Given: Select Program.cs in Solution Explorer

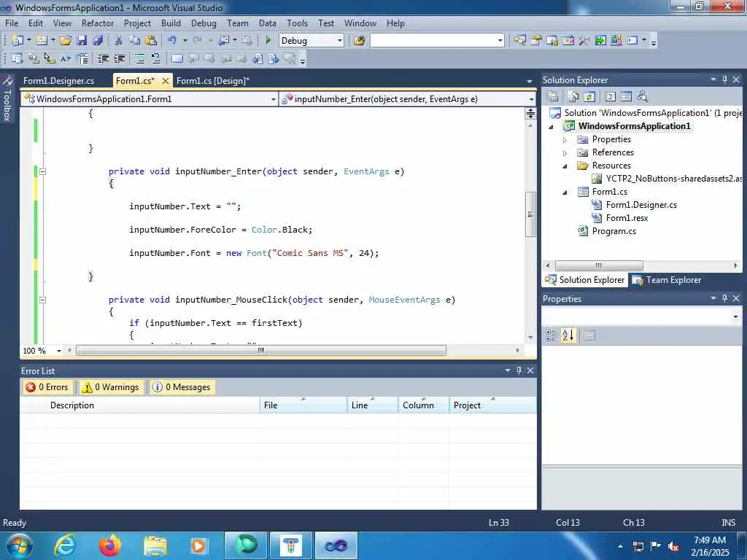Looking at the screenshot, I should pos(614,231).
